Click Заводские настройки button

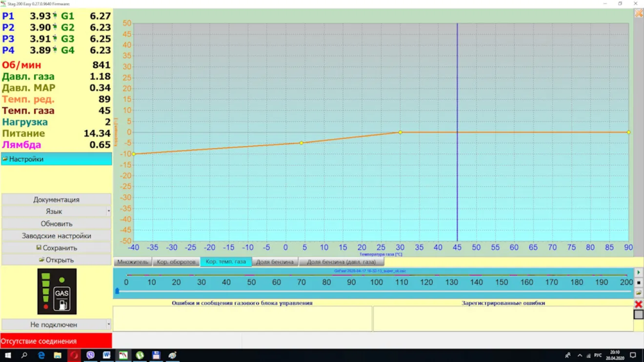(56, 236)
